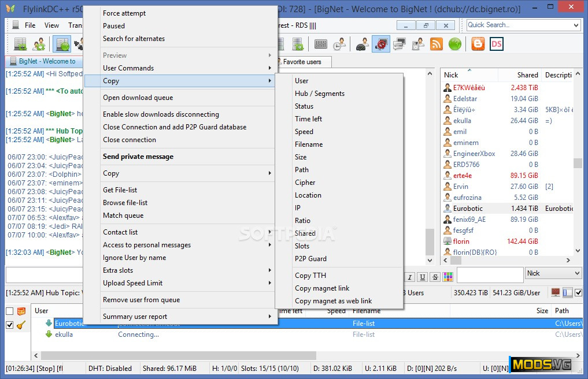Screen dimensions: 588x379
Task: Click the red firewall icon beside user count
Action: [x=556, y=293]
